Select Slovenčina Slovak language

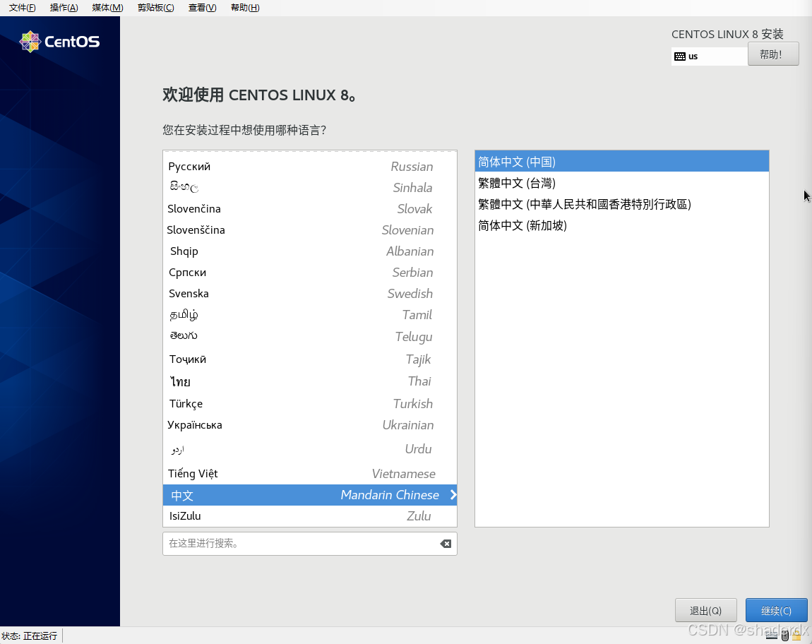310,209
